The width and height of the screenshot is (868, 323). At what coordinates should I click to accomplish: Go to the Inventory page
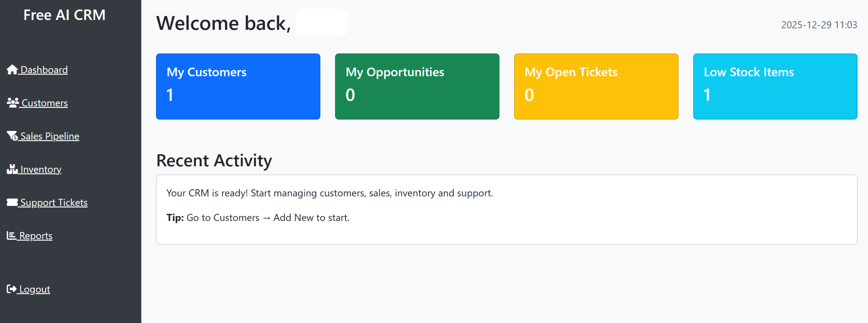point(40,169)
